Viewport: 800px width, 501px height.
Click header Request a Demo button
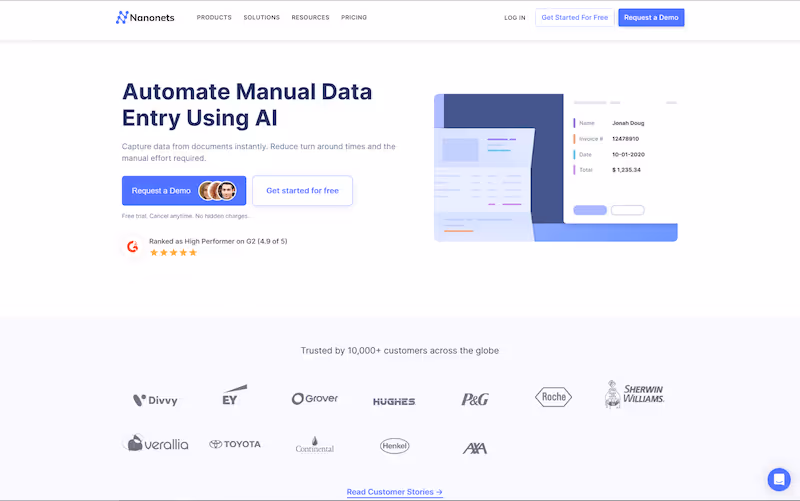coord(651,17)
